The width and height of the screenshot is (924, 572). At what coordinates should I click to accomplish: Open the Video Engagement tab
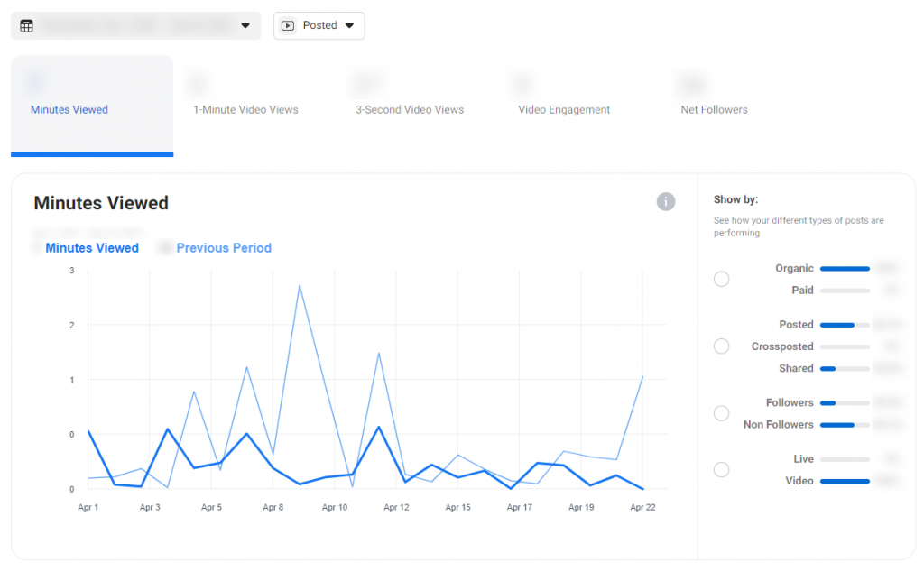(x=564, y=109)
